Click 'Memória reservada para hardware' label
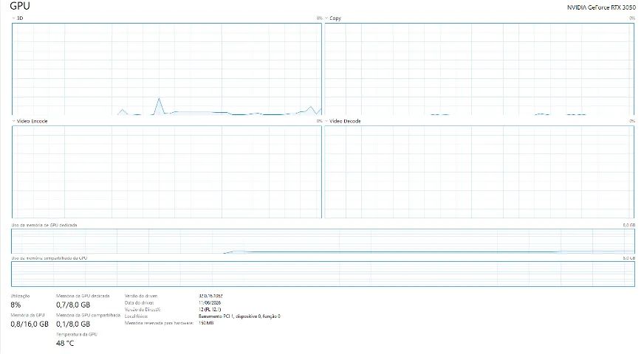The height and width of the screenshot is (354, 644). click(159, 323)
